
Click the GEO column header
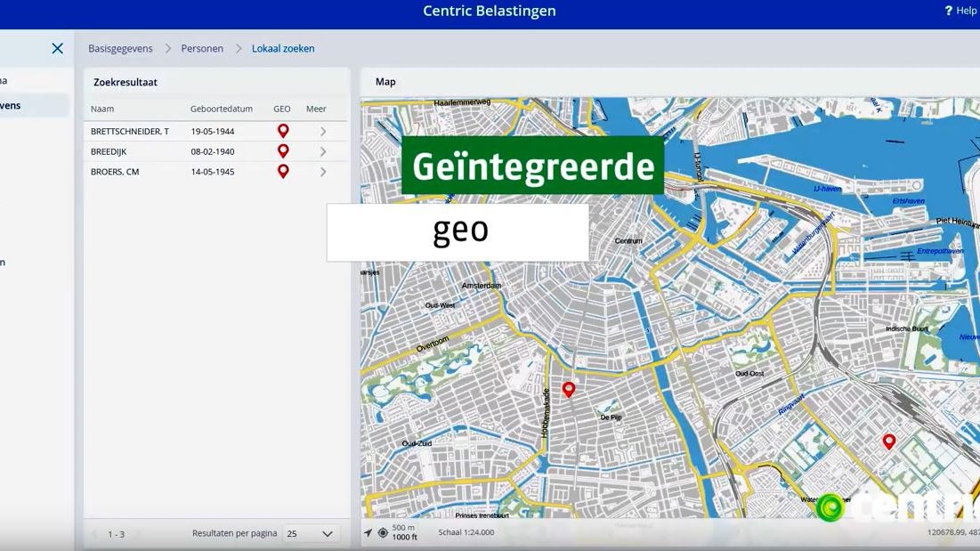pos(282,109)
